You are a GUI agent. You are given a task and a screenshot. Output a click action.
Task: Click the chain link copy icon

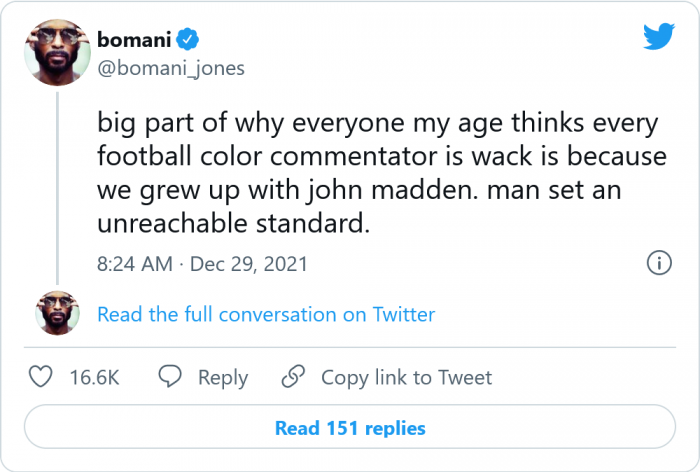pyautogui.click(x=293, y=377)
